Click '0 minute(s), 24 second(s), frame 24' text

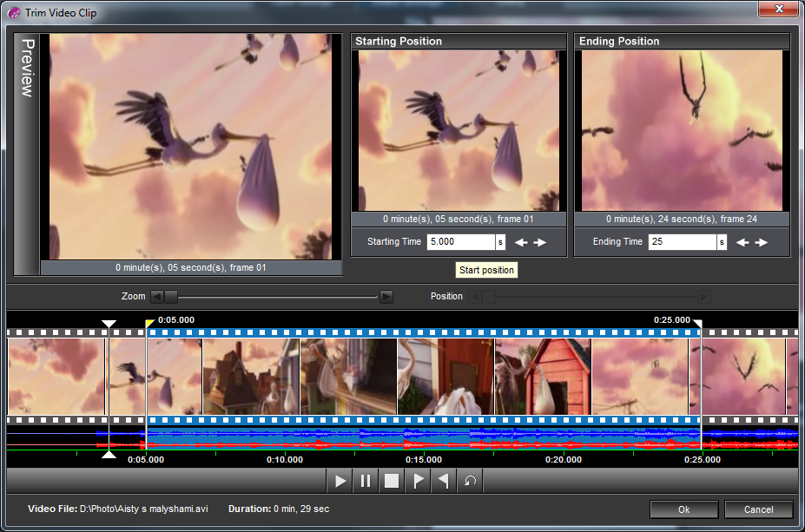(682, 219)
